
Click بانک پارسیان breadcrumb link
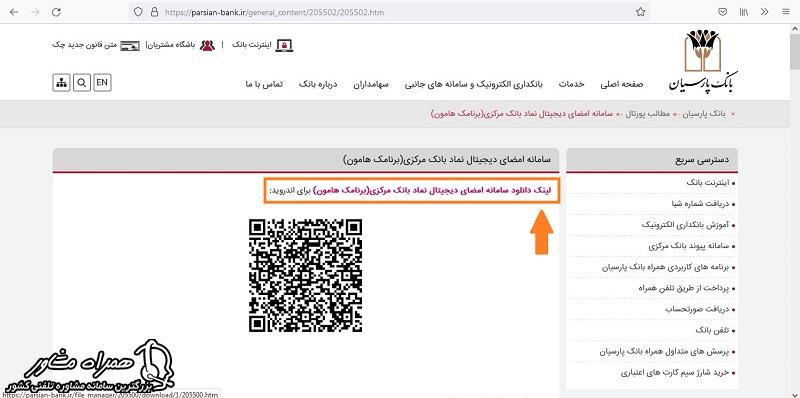[704, 113]
